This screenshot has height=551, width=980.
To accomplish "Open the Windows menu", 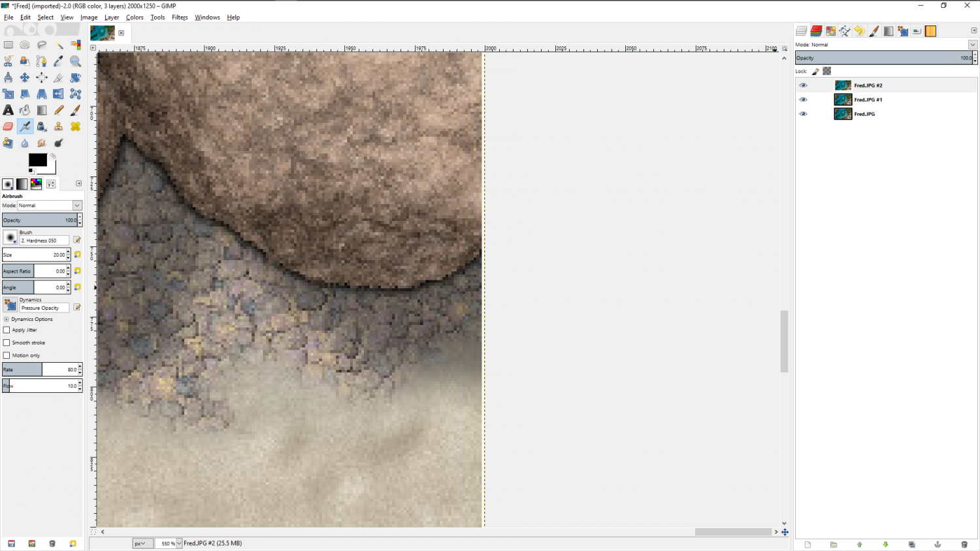I will pos(207,18).
